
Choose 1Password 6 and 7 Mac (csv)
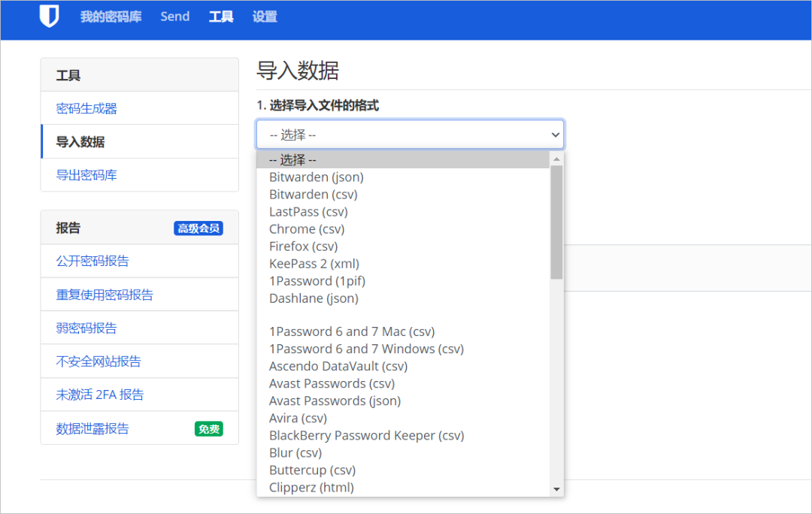(x=403, y=331)
